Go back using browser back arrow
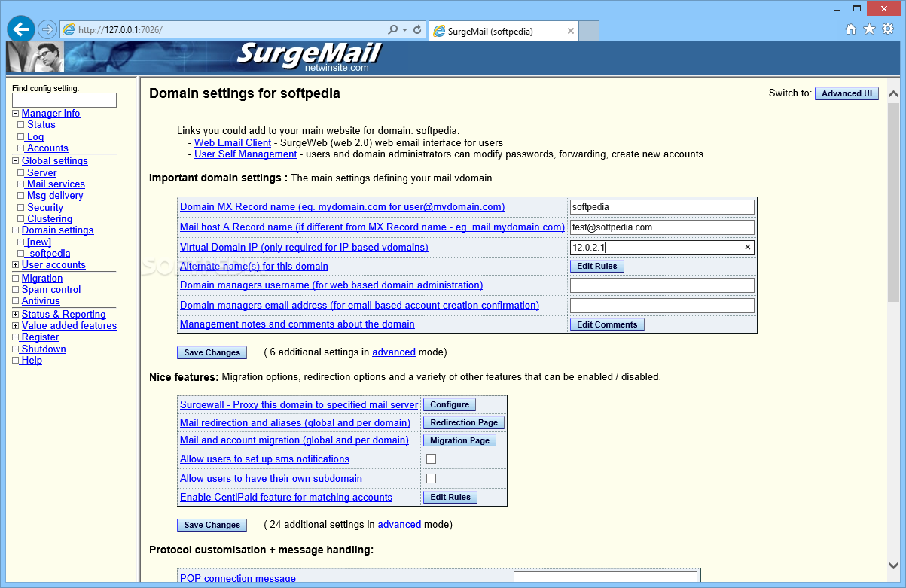The width and height of the screenshot is (906, 588). (21, 29)
